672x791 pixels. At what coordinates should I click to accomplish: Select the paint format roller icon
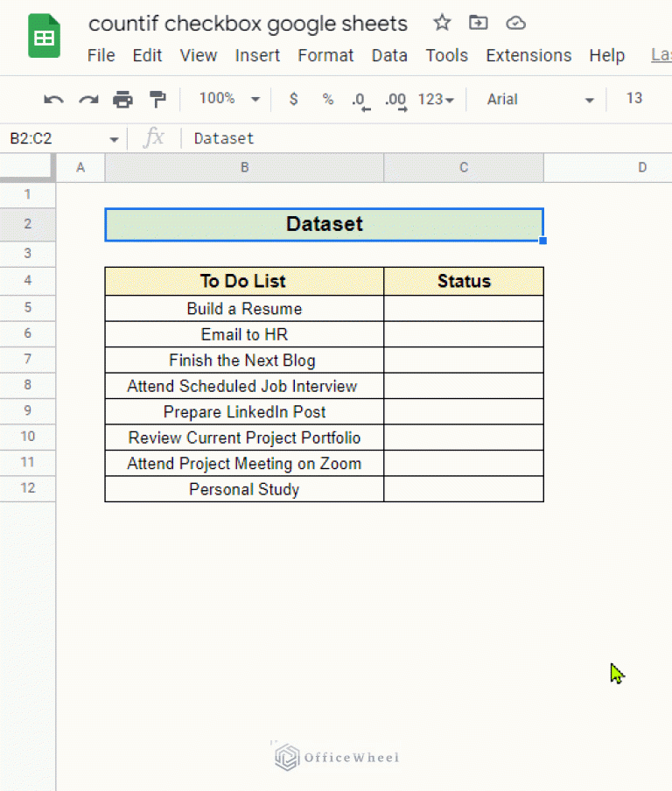[157, 100]
